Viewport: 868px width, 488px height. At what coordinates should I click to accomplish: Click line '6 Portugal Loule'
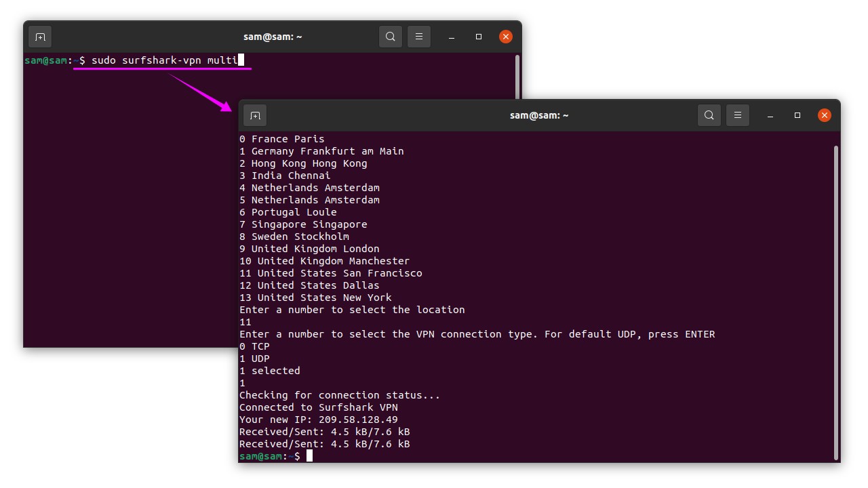[x=288, y=212]
